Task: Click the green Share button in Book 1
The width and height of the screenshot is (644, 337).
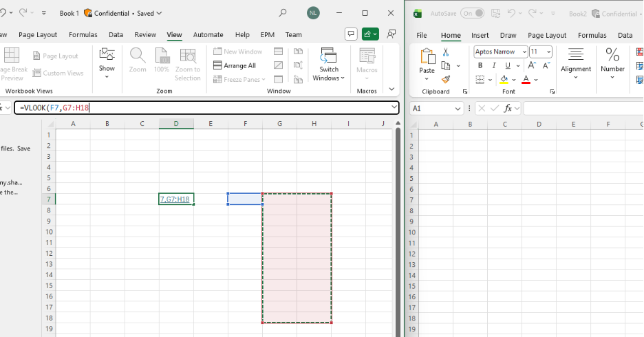Action: 370,34
